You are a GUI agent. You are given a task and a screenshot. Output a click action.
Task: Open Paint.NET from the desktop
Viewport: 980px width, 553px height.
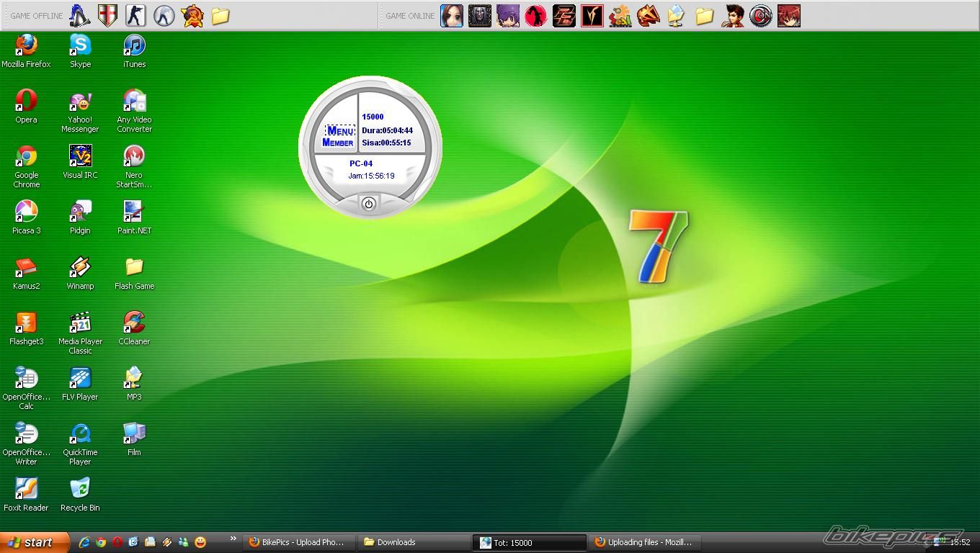pos(134,212)
